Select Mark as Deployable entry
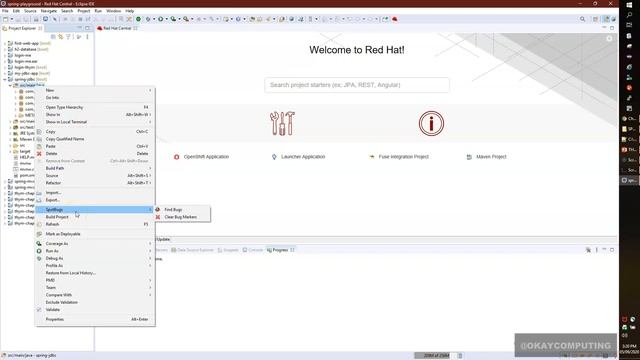Screen dimensions: 640x360 (x=95, y=234)
